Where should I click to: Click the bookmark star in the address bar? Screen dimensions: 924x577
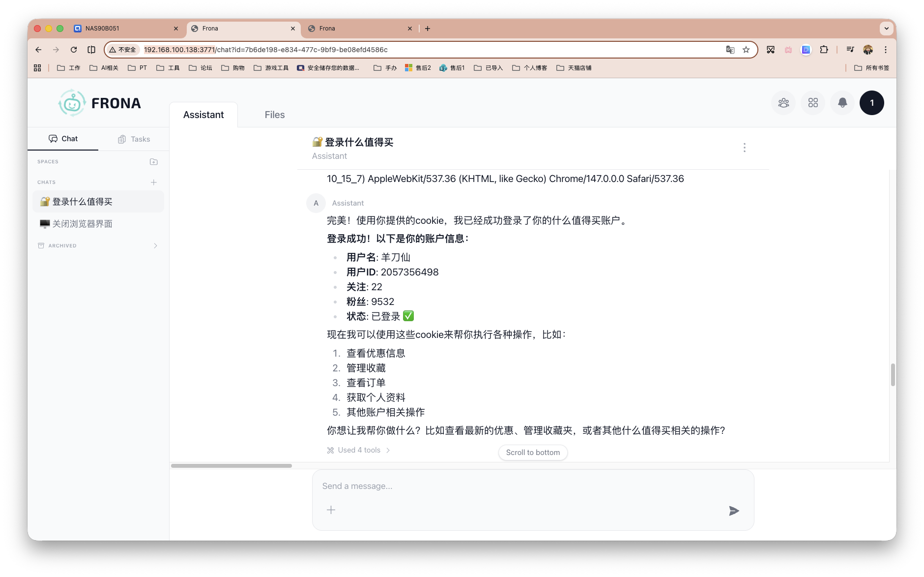point(746,50)
